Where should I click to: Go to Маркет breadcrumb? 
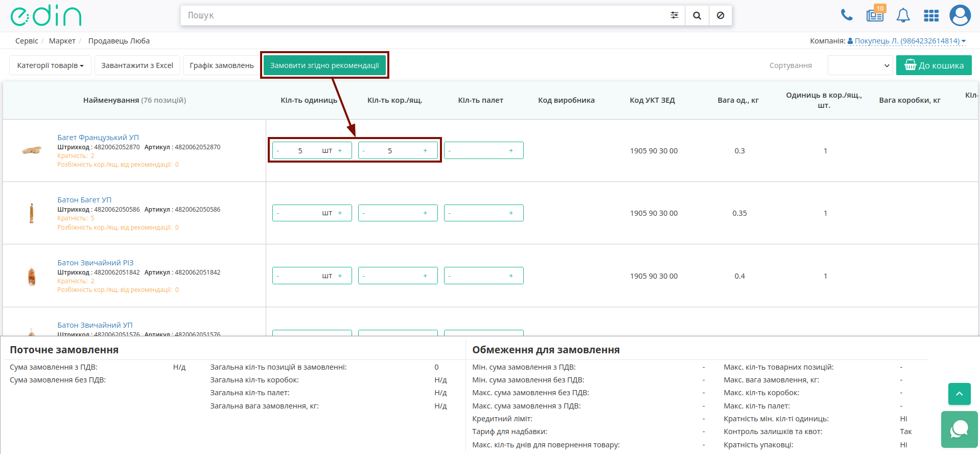pyautogui.click(x=62, y=41)
